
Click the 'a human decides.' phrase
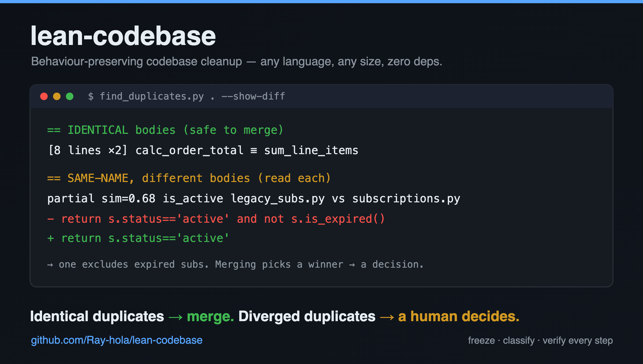click(459, 316)
